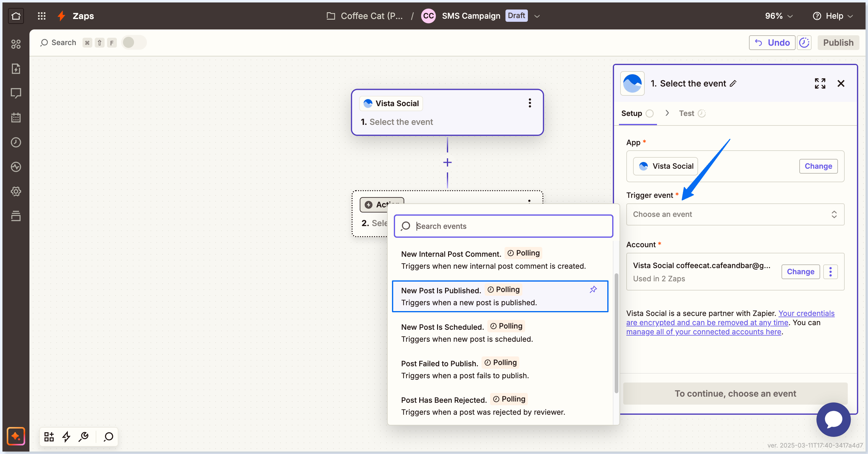Click the orange AI sparkle button
The width and height of the screenshot is (868, 454).
pyautogui.click(x=16, y=436)
